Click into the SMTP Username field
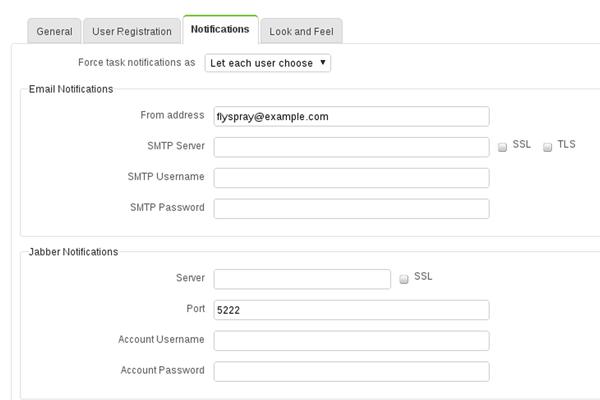This screenshot has width=600, height=400. [351, 178]
